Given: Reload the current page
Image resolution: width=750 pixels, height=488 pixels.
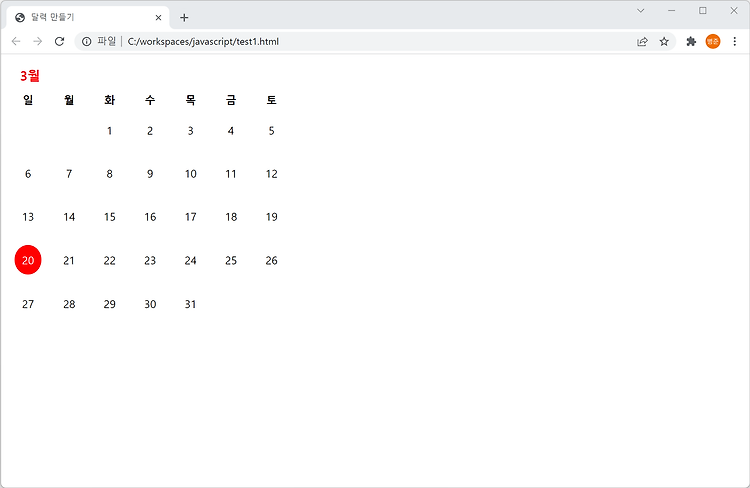Looking at the screenshot, I should click(59, 42).
